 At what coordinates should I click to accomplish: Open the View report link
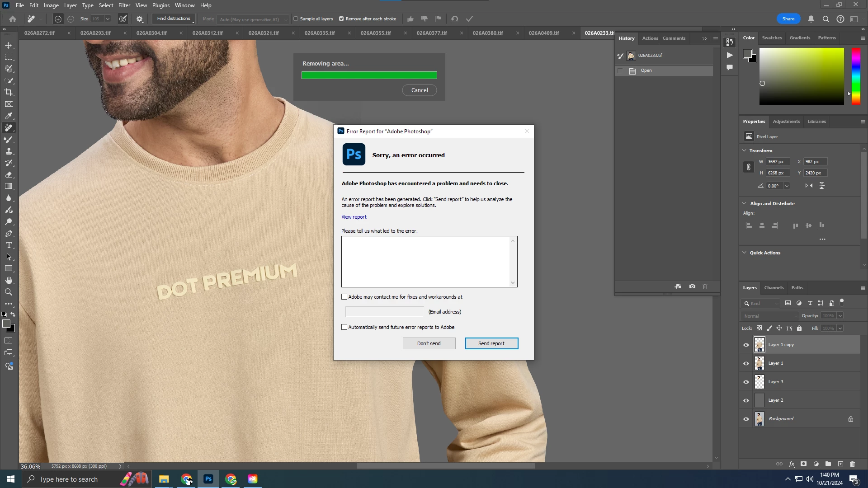pos(354,217)
